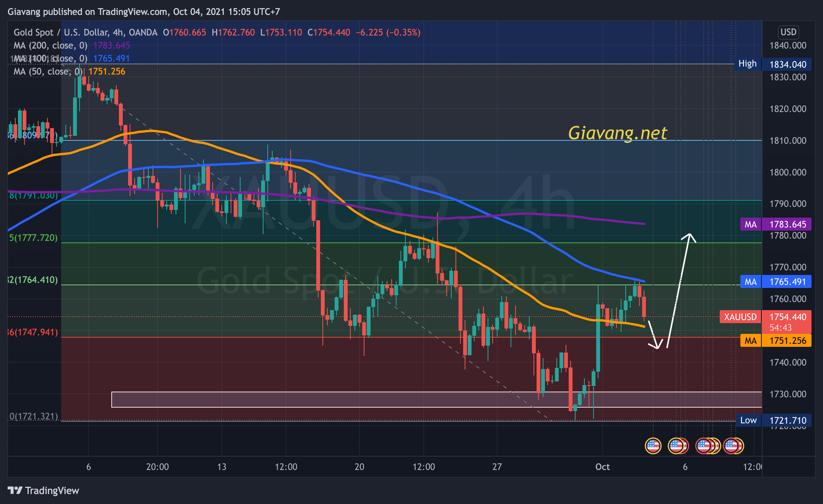Open the USD currency selector on price axis
823x504 pixels.
pyautogui.click(x=788, y=32)
